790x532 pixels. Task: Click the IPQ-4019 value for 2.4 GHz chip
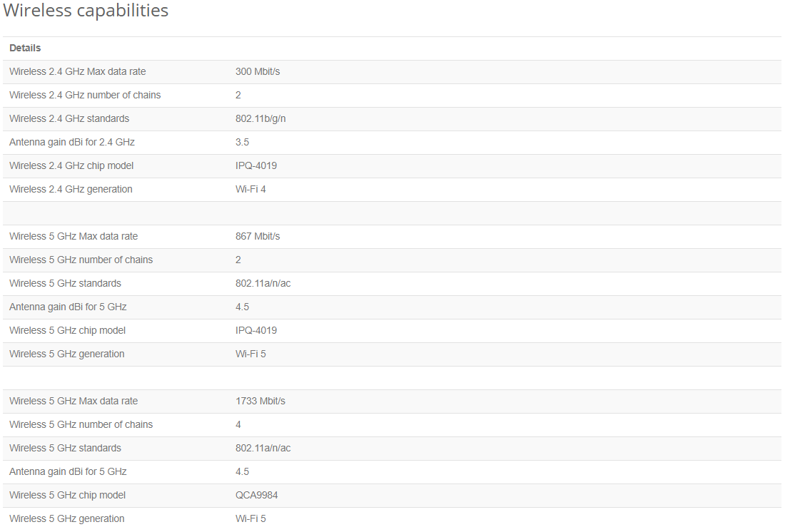tap(256, 166)
